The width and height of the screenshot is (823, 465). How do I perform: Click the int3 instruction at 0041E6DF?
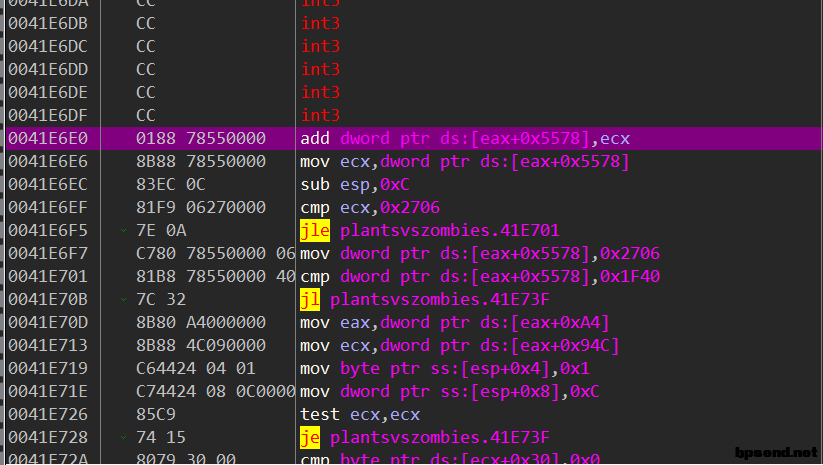(320, 115)
